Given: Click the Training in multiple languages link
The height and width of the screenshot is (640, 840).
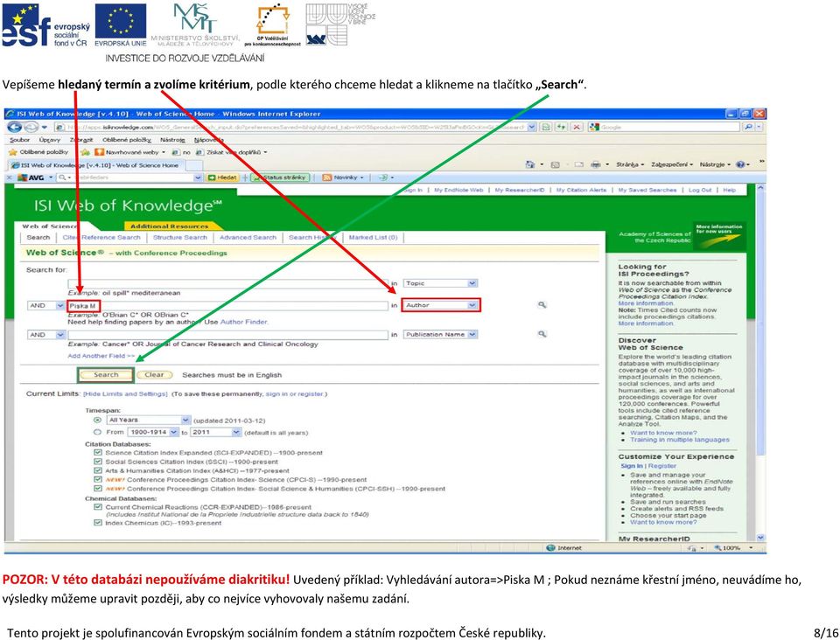Looking at the screenshot, I should coord(679,439).
